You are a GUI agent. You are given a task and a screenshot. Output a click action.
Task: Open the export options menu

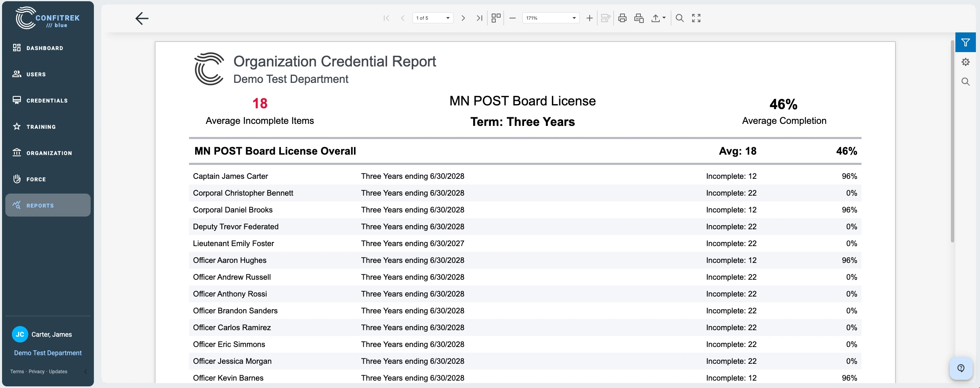point(658,18)
